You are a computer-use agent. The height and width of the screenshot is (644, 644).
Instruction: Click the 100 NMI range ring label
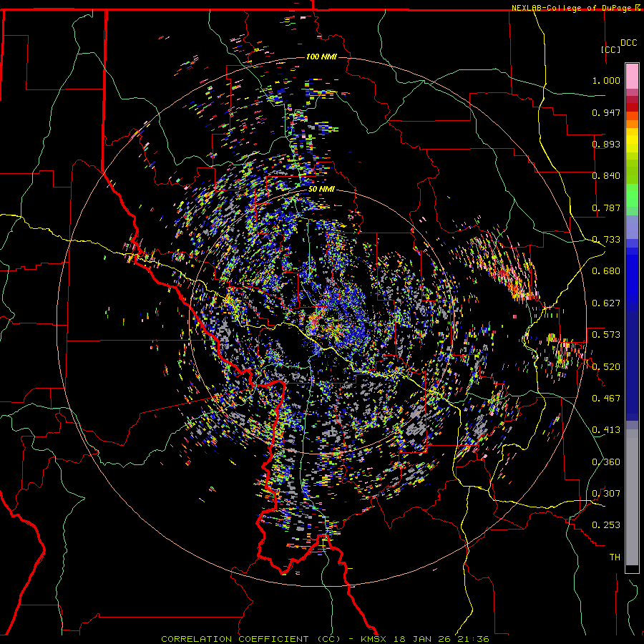[321, 57]
